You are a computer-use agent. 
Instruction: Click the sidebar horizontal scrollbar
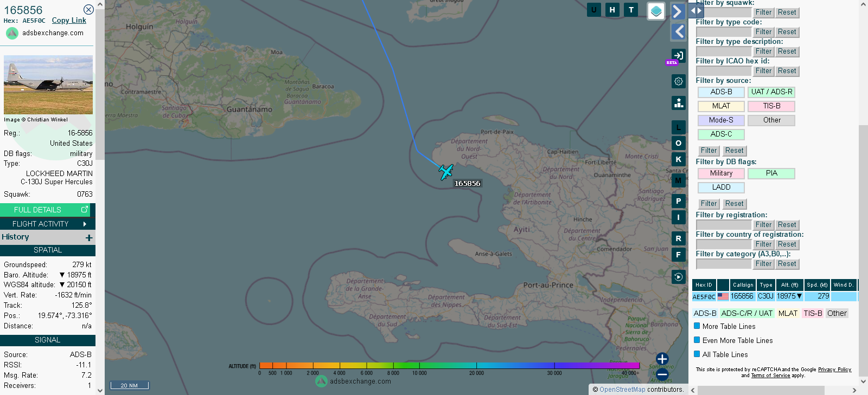[761, 390]
